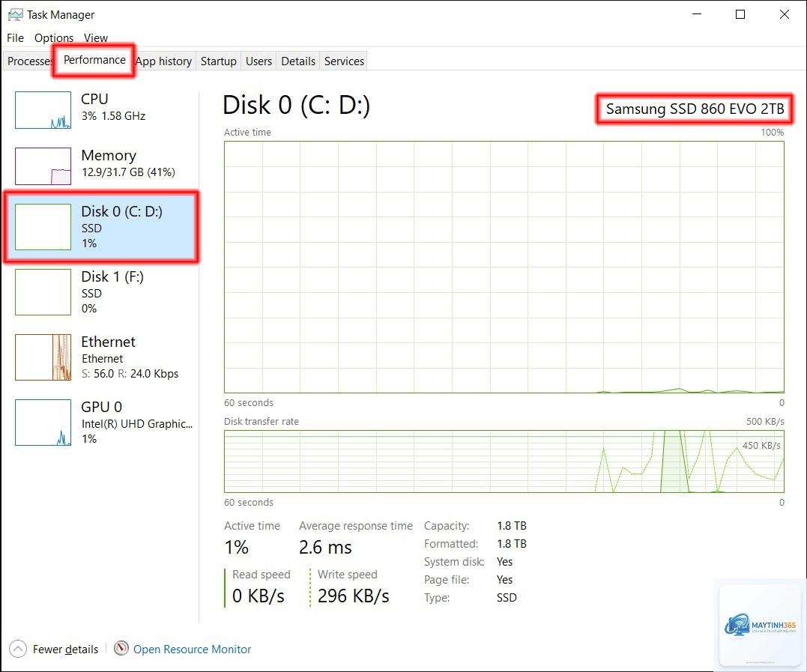Click the Disk 0 mini graph thumbnail
This screenshot has width=807, height=672.
(x=43, y=227)
